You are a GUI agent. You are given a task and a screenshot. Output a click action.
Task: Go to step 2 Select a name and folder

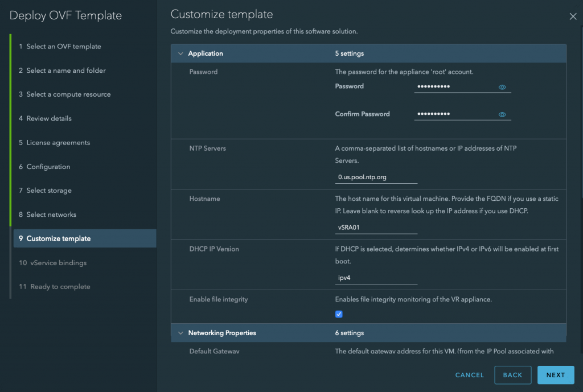pos(62,71)
